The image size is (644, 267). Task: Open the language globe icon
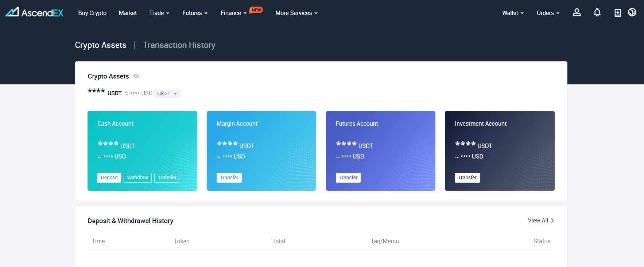(x=632, y=12)
